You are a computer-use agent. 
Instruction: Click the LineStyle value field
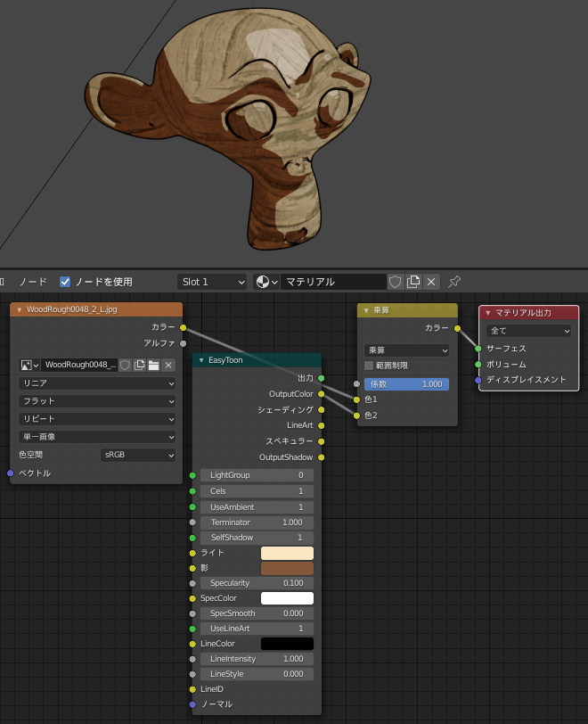(x=257, y=674)
